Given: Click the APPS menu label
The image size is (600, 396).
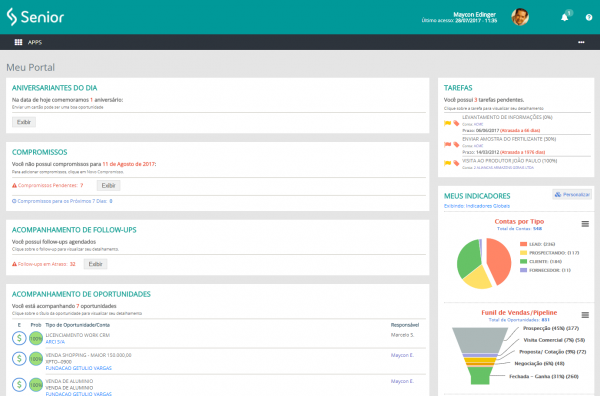Looking at the screenshot, I should 35,42.
